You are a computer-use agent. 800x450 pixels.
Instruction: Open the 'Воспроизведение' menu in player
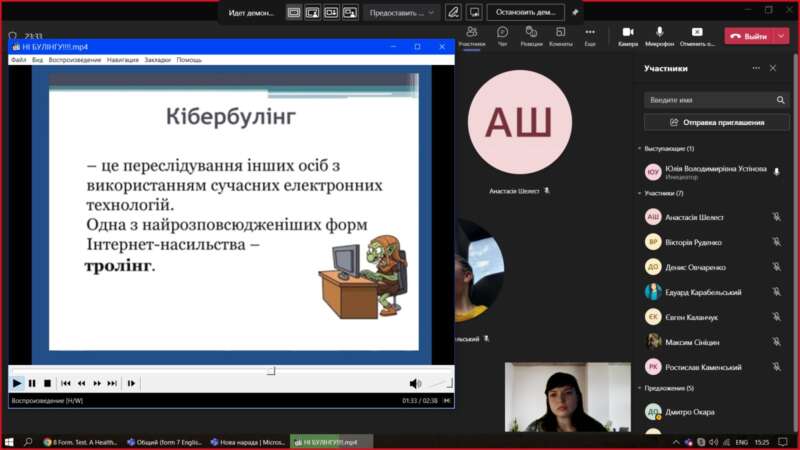(x=75, y=60)
